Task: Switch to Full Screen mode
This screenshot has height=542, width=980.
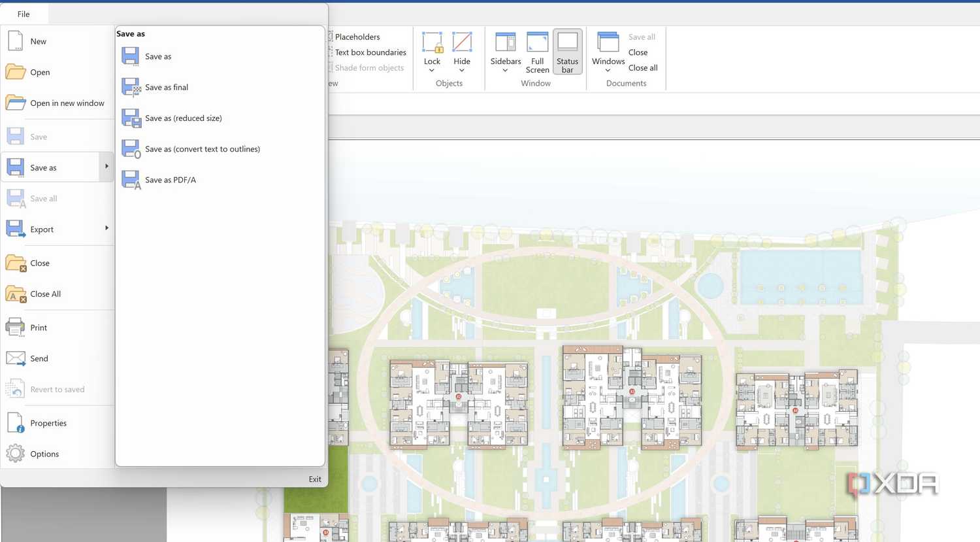Action: [537, 52]
